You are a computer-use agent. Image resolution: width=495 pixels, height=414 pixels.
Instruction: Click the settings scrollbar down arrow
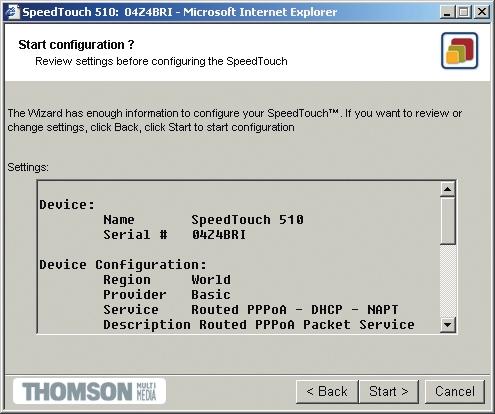pos(447,324)
